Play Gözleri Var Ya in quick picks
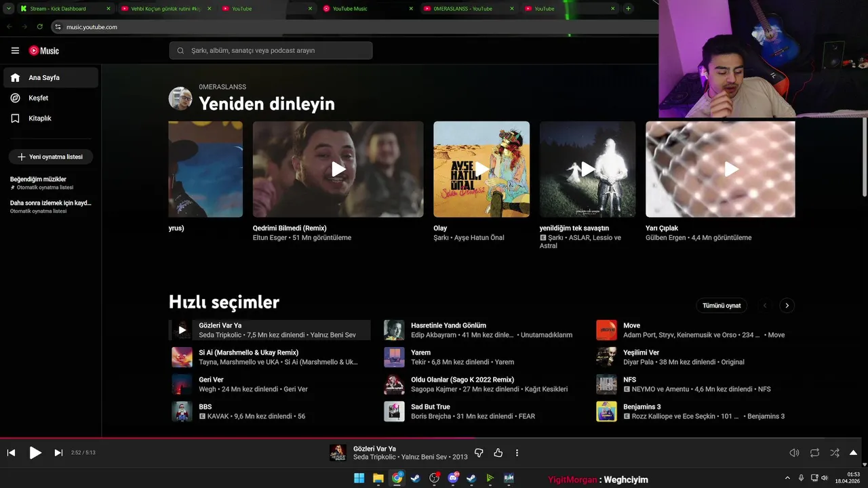Viewport: 868px width, 488px height. coord(182,330)
